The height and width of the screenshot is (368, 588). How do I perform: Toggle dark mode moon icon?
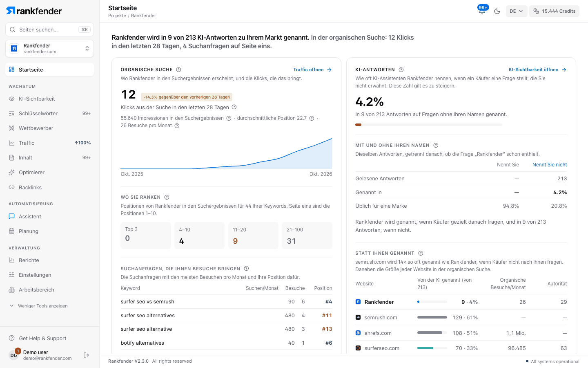pyautogui.click(x=497, y=11)
